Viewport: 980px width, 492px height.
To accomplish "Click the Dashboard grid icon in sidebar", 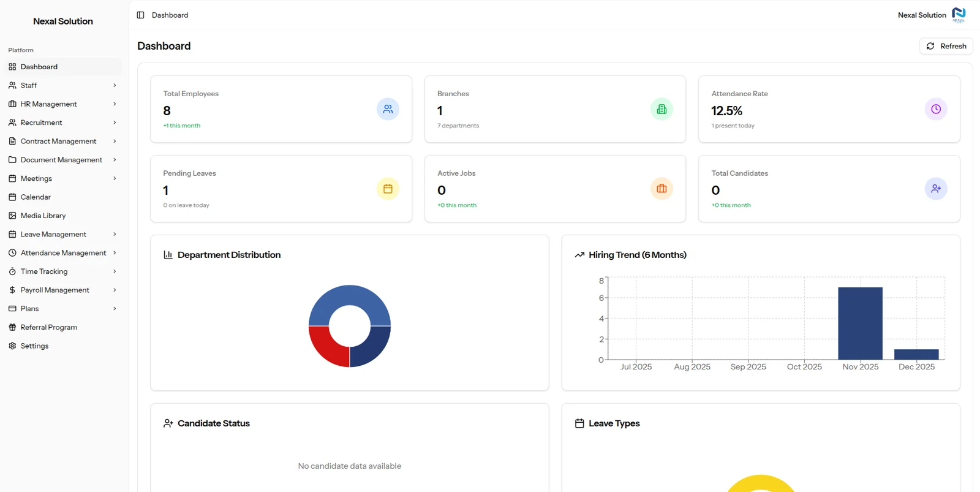I will tap(12, 67).
